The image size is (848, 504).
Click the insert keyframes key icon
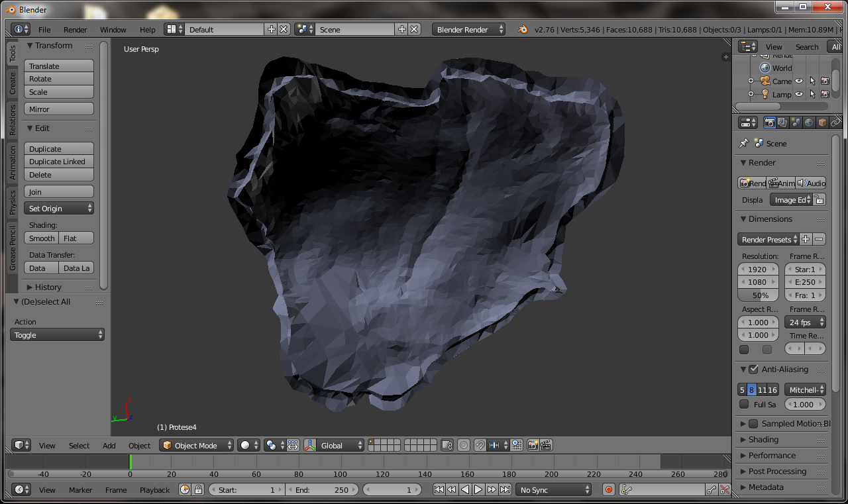(712, 489)
